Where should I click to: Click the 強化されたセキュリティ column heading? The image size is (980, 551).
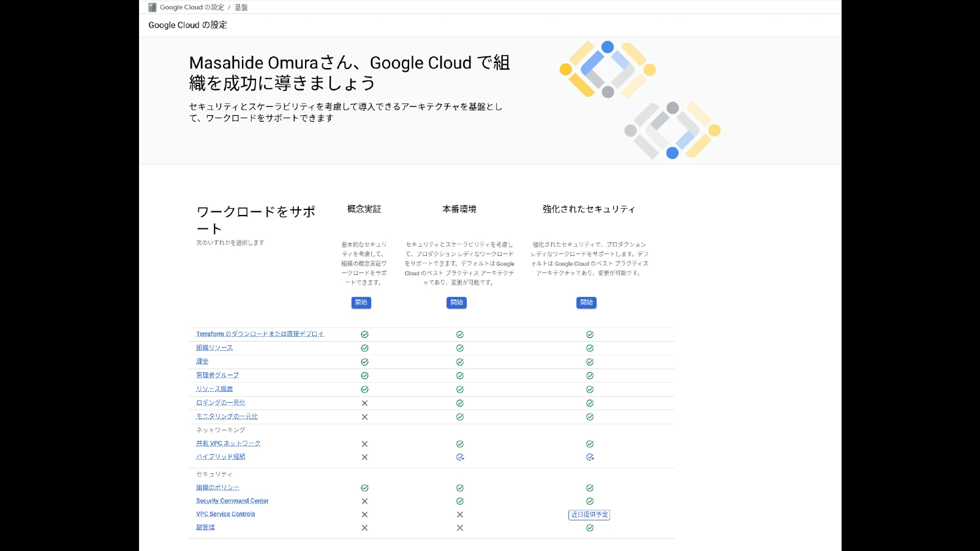click(589, 209)
